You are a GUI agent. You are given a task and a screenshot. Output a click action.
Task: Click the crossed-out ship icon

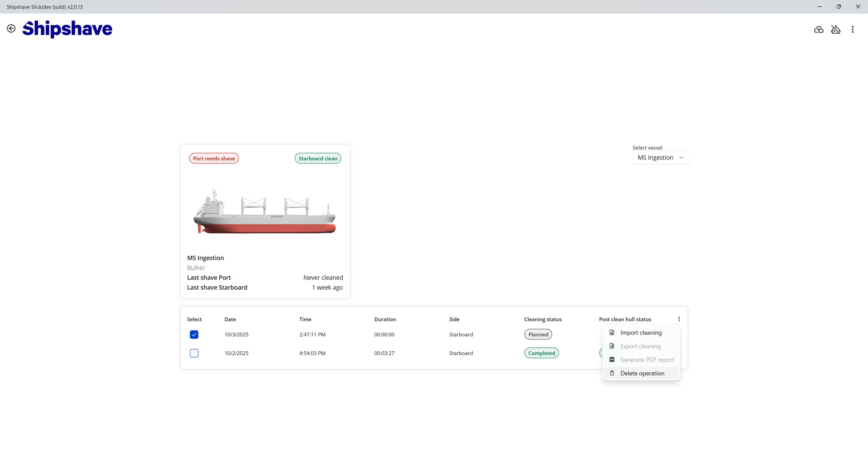(x=835, y=30)
